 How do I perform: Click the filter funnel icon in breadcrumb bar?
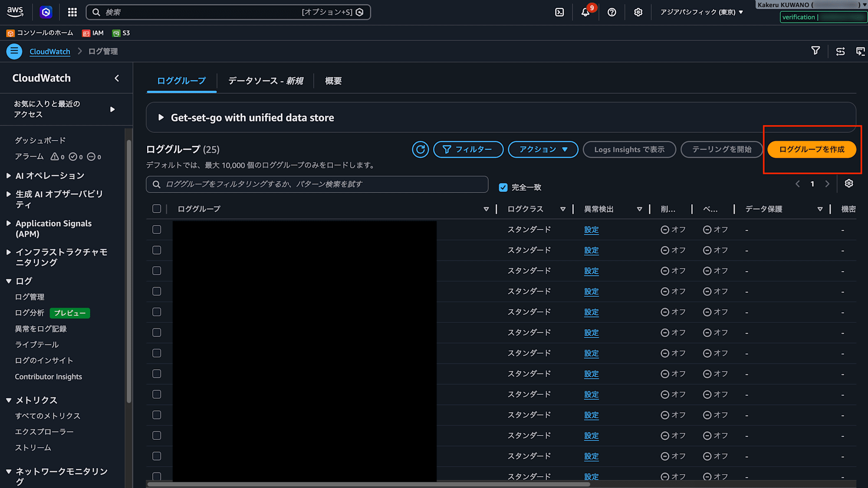[815, 51]
